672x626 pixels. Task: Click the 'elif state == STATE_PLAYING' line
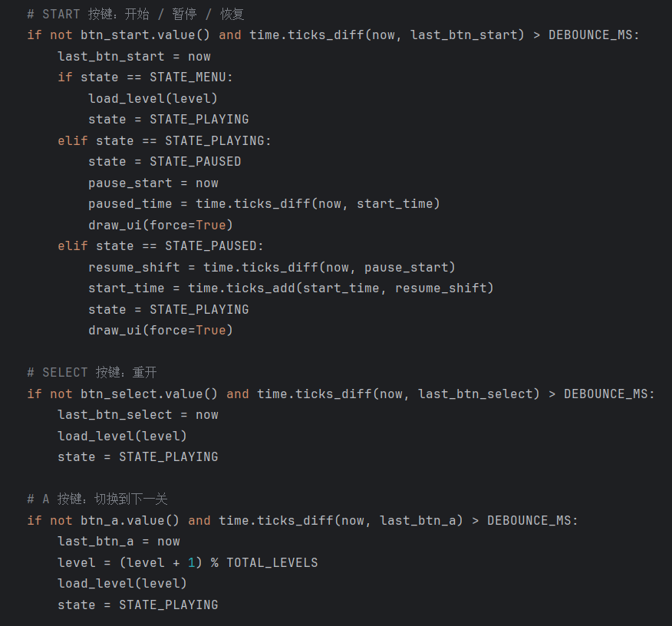164,141
